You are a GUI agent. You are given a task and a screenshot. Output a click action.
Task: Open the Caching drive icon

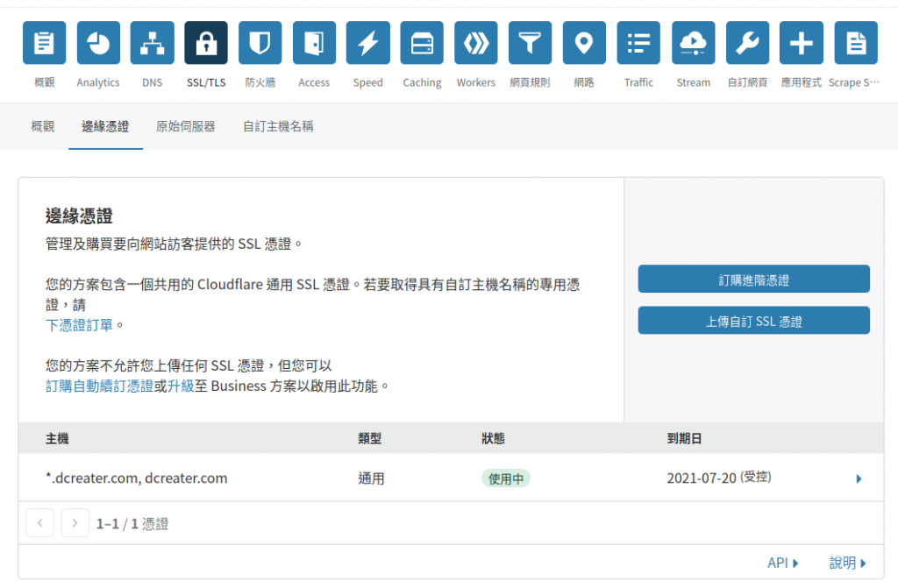point(422,43)
